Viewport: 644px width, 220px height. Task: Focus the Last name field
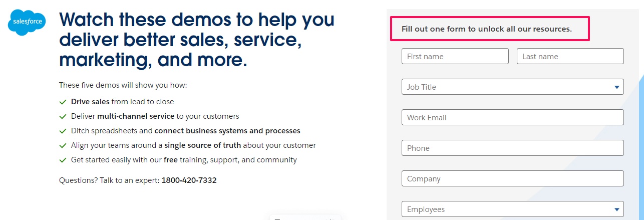[570, 56]
